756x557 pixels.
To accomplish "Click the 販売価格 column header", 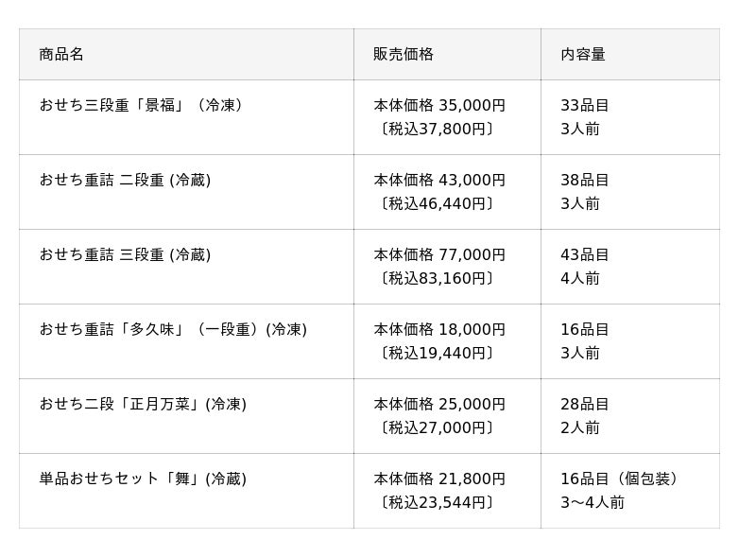I will (x=404, y=54).
